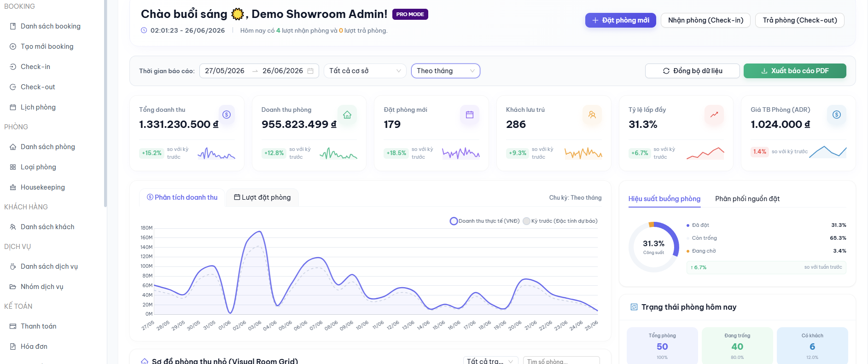The height and width of the screenshot is (364, 868).
Task: Open calendar icon in report date range
Action: pos(310,71)
